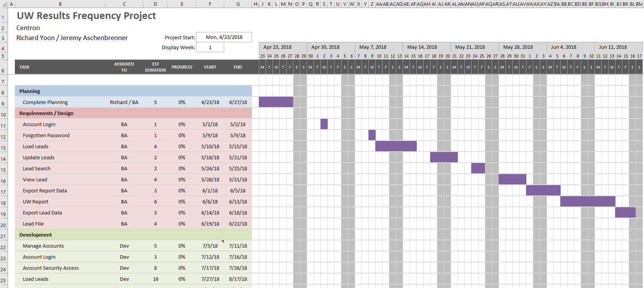644x288 pixels.
Task: Select the Complete Planning Gantt bar
Action: 276,102
